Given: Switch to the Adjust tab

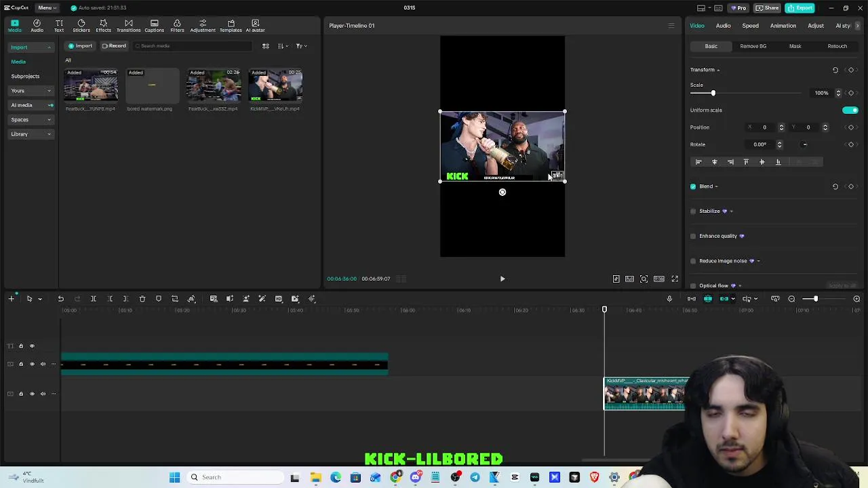Looking at the screenshot, I should coord(816,26).
